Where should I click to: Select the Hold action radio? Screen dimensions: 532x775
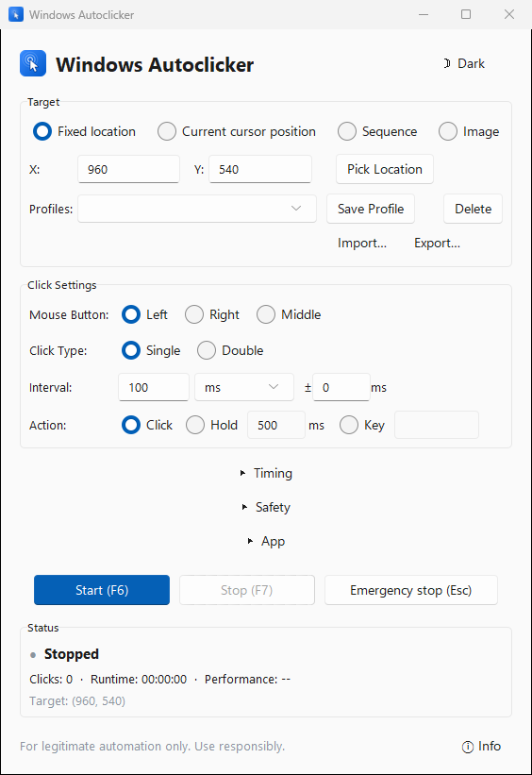(212, 425)
